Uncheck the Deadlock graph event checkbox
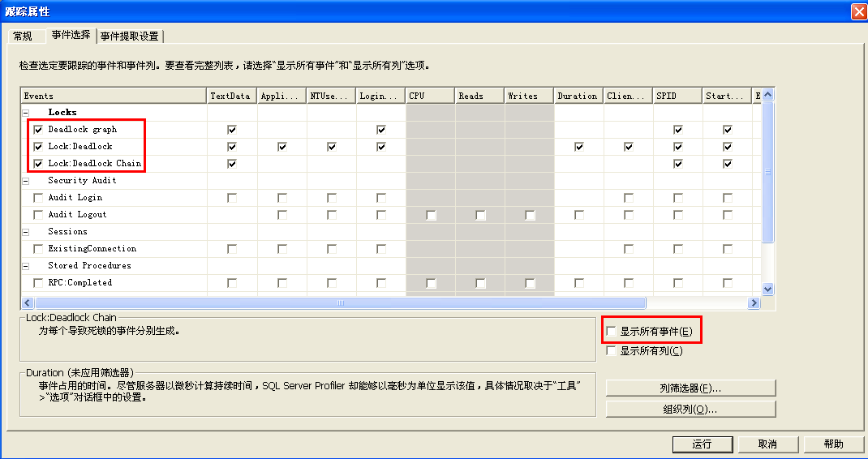Viewport: 868px width, 459px height. (x=38, y=130)
